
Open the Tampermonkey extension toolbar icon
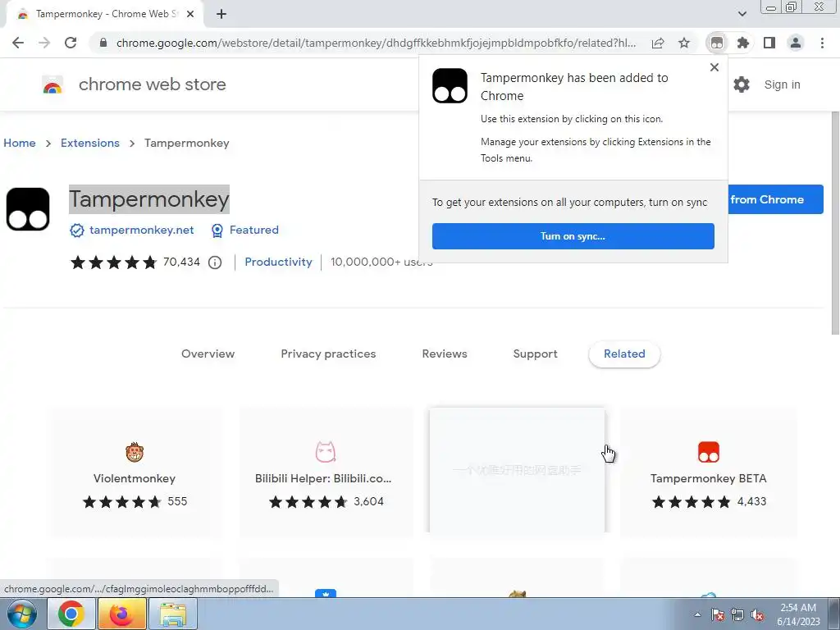[x=717, y=43]
